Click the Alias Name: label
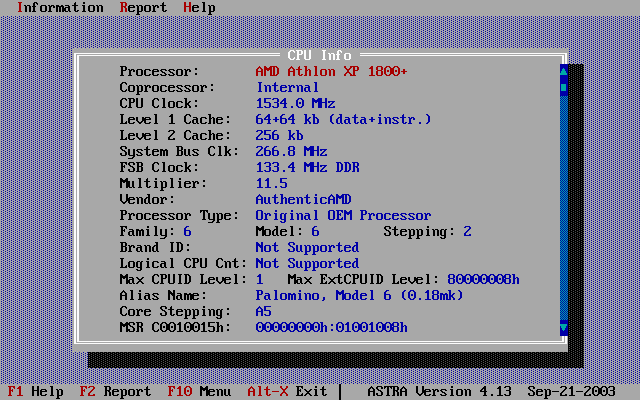This screenshot has width=640, height=400. click(x=163, y=295)
